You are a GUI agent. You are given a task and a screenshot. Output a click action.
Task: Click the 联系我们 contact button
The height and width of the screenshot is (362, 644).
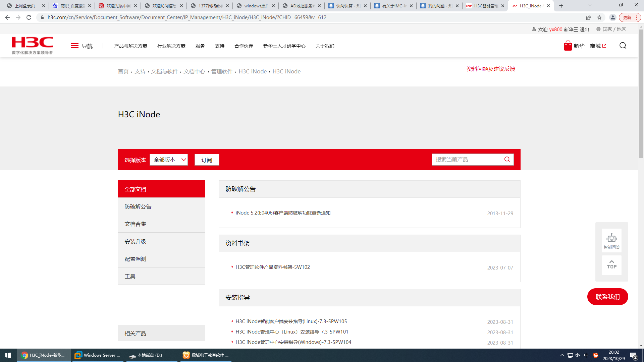coord(607,297)
